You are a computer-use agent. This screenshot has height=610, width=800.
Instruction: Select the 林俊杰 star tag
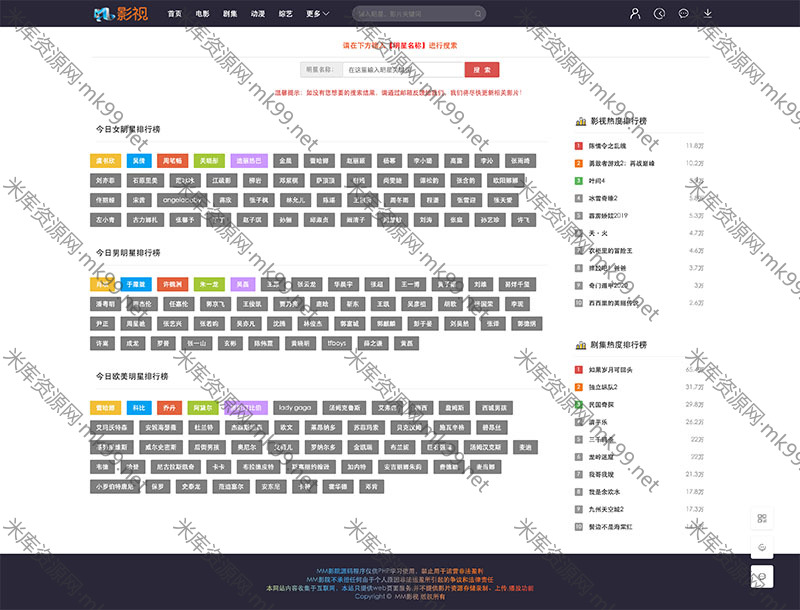313,323
